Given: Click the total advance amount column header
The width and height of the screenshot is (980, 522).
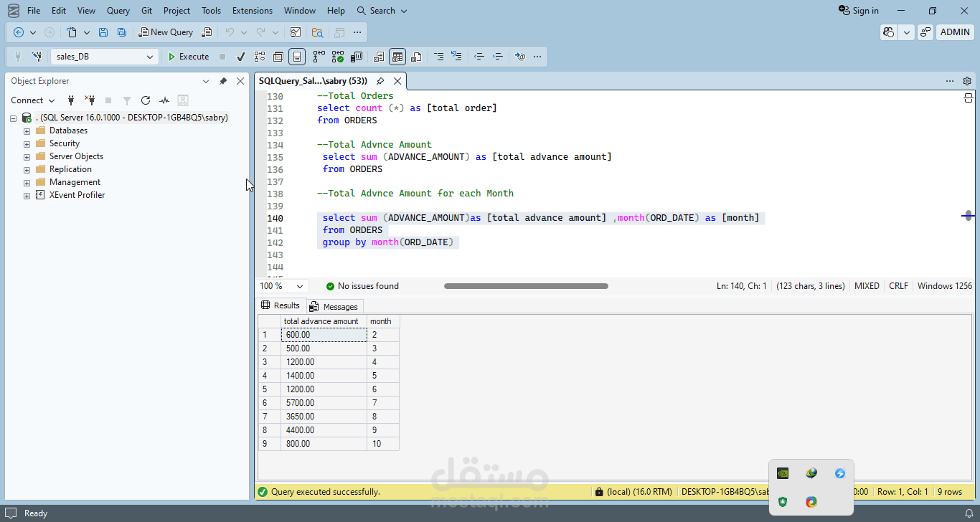Looking at the screenshot, I should 324,321.
